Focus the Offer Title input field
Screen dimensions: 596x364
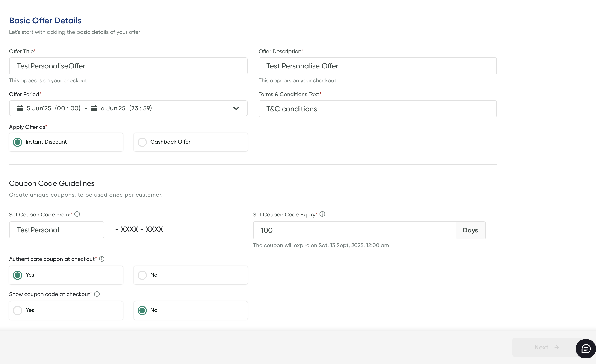[x=128, y=66]
